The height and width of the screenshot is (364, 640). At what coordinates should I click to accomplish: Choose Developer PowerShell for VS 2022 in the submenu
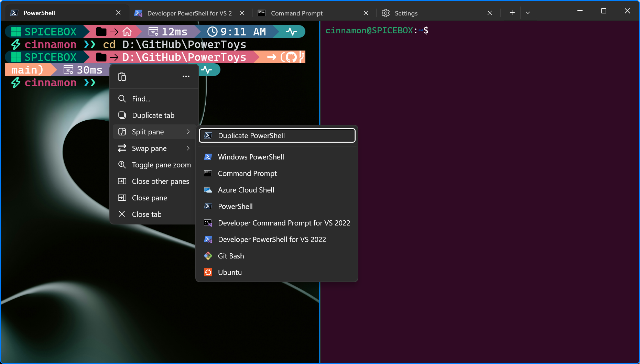(x=277, y=239)
